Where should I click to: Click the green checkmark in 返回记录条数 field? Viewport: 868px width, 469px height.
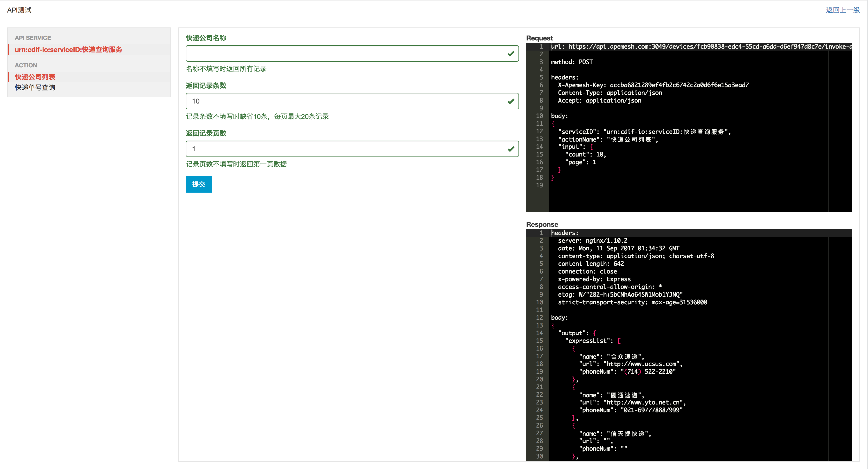point(511,101)
